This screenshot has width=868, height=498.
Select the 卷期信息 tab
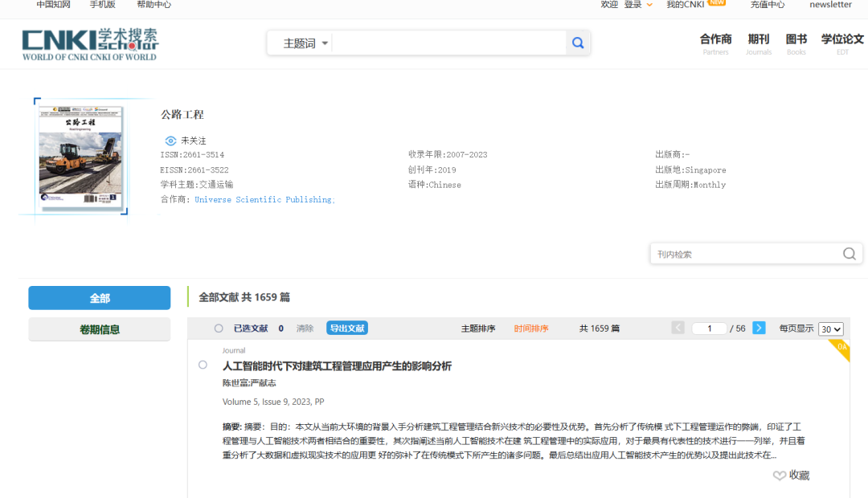click(x=100, y=329)
